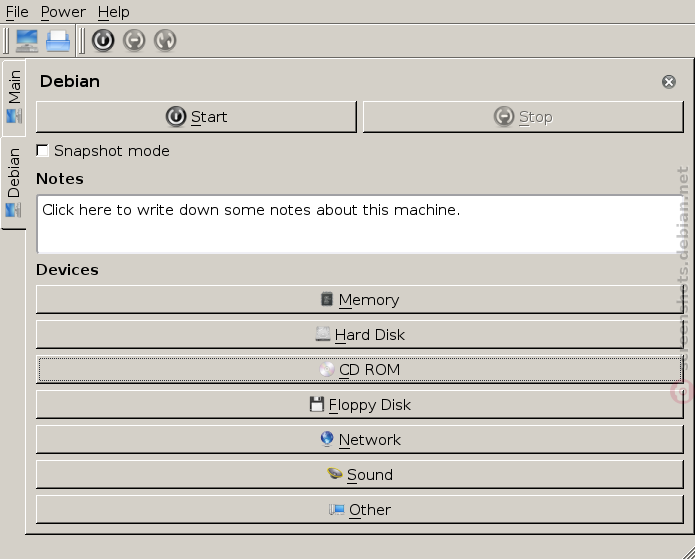Switch to the Debian side tab

coord(14,183)
